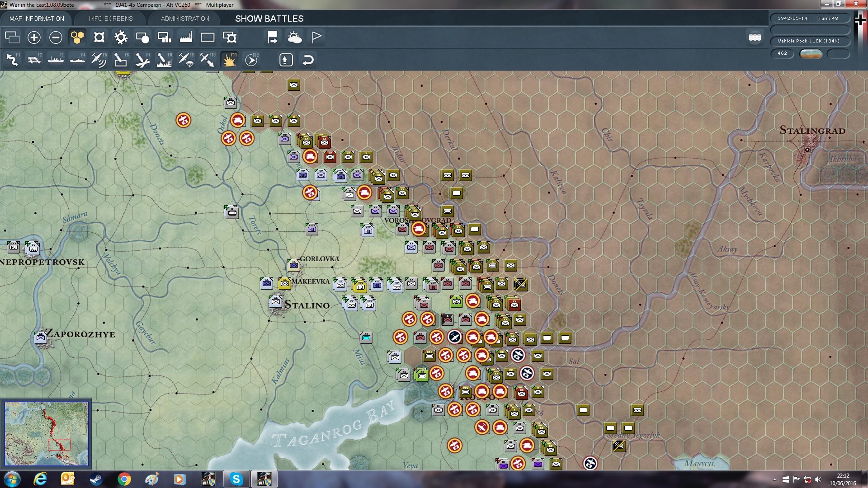Select the F1 Move mode icon
868x488 pixels.
coord(12,60)
